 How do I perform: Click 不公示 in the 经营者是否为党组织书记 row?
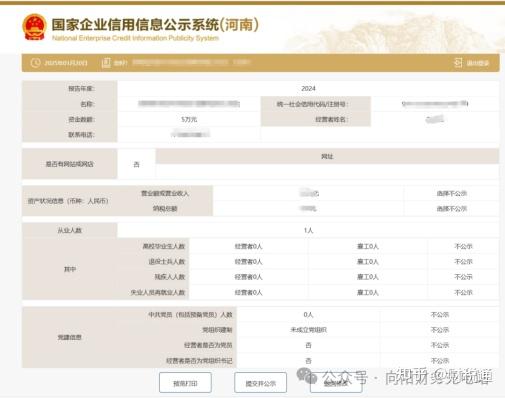(440, 361)
